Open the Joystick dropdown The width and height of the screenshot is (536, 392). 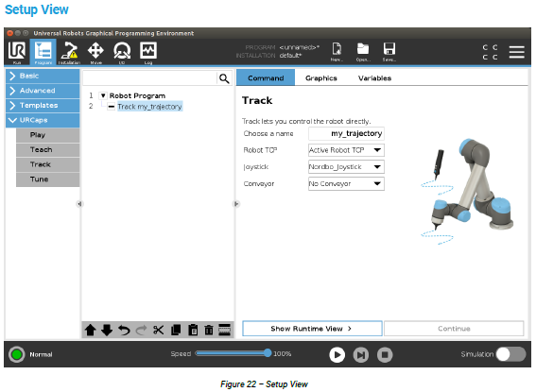346,166
